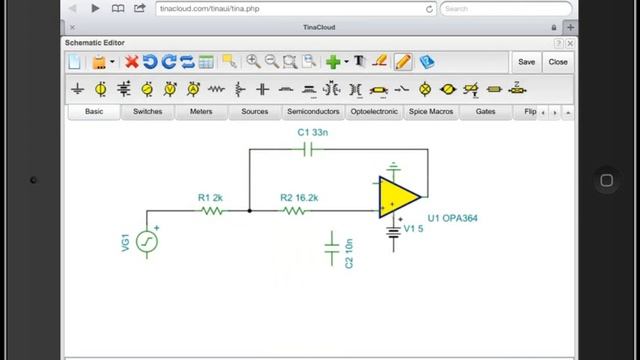This screenshot has width=640, height=360.
Task: Switch to the Gates tab
Action: (x=485, y=112)
